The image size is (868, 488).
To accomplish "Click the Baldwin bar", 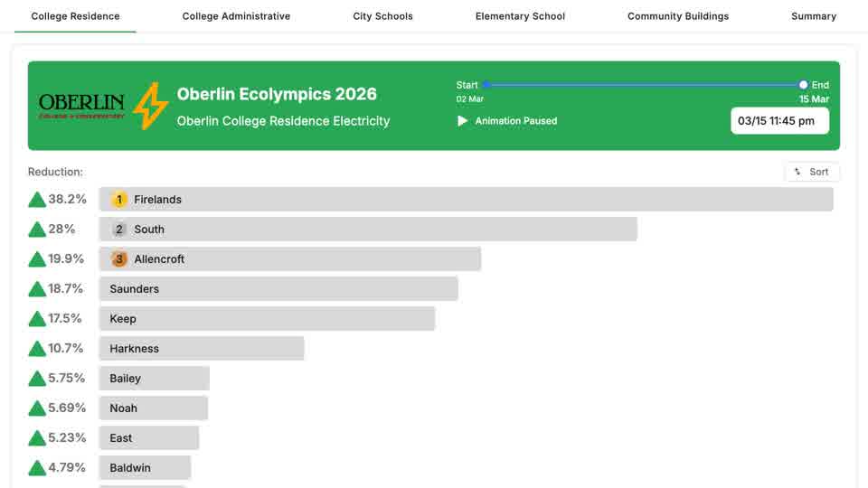I will (x=145, y=468).
